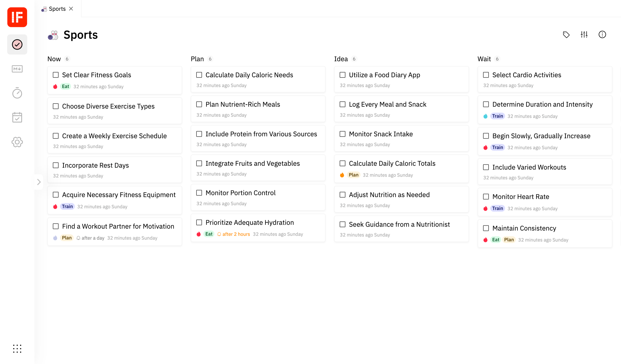The height and width of the screenshot is (364, 621).
Task: Toggle checkbox for Calculate Daily Caloric Needs
Action: point(199,75)
